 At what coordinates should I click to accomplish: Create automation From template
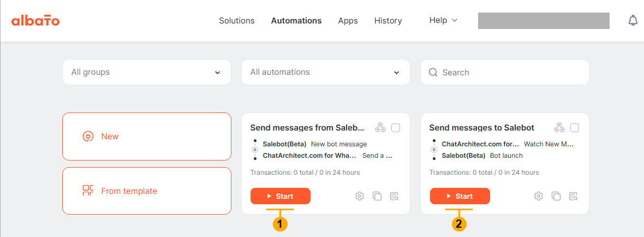click(147, 191)
